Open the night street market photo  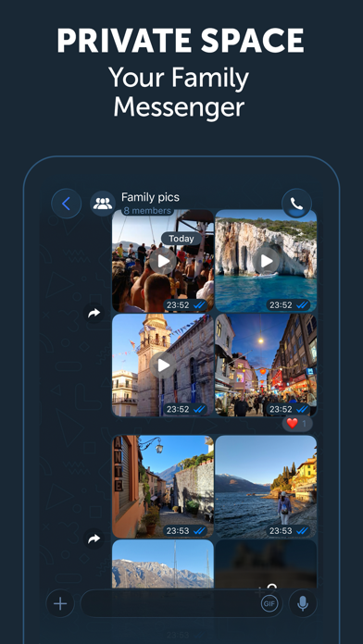point(266,365)
